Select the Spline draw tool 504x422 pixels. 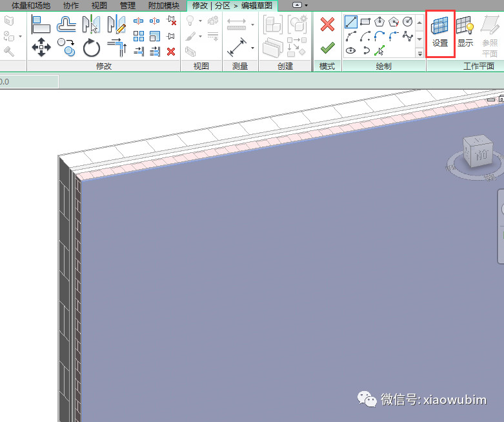click(408, 36)
